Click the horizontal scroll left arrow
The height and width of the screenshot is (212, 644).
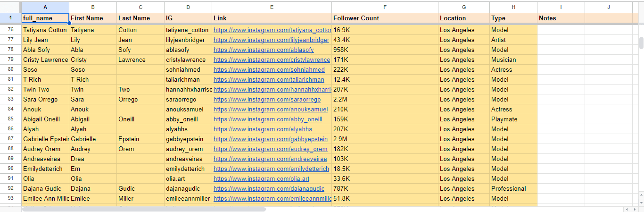pos(627,209)
